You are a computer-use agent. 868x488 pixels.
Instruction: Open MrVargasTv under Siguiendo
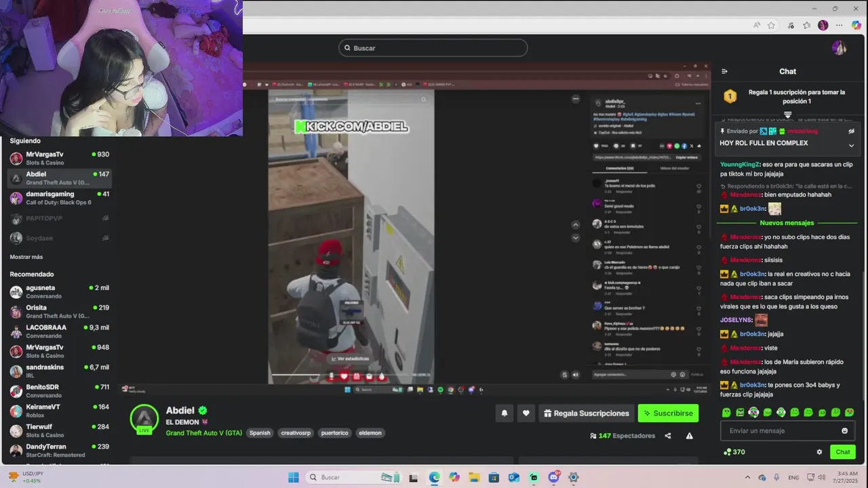click(59, 158)
